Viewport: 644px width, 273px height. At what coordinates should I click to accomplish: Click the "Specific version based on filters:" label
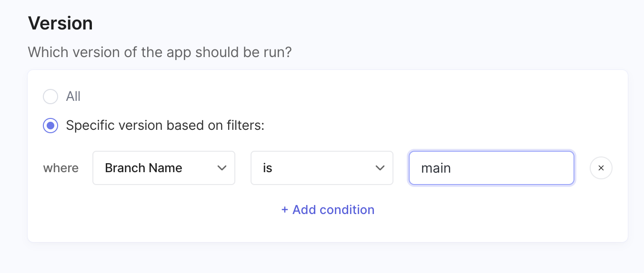click(x=165, y=126)
